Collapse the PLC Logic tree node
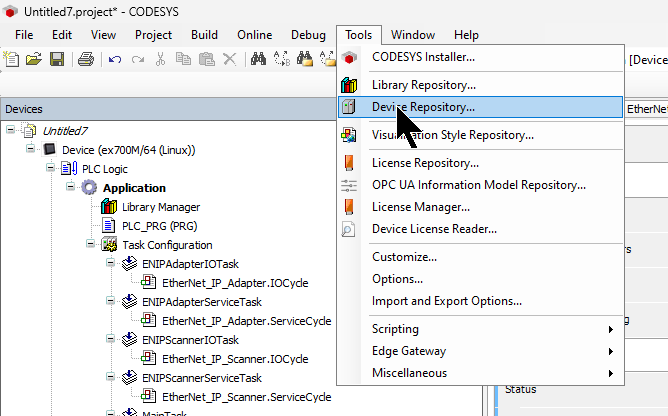This screenshot has height=416, width=668. 50,169
